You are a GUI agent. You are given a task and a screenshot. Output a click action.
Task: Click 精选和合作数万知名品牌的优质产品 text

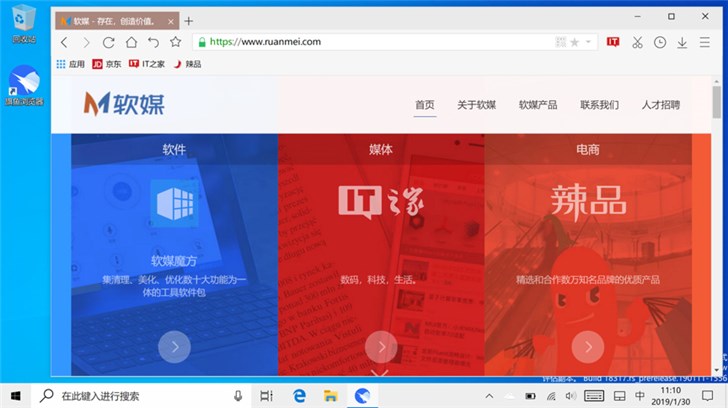[x=588, y=279]
